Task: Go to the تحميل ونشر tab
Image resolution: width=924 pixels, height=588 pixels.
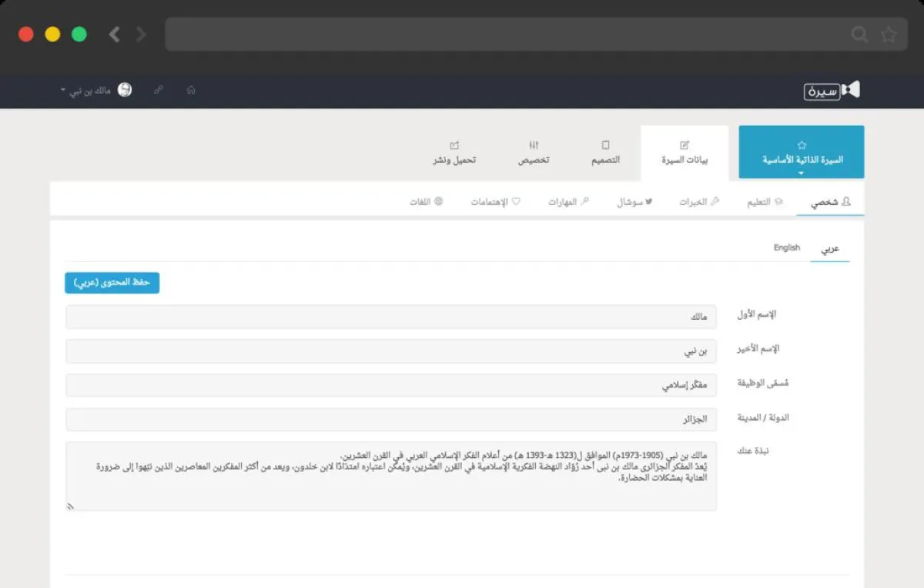Action: point(454,153)
